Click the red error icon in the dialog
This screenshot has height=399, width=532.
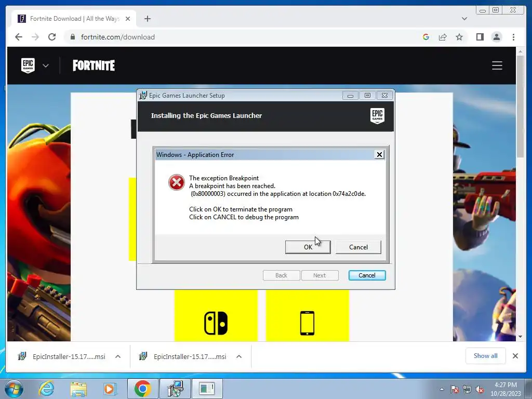click(177, 182)
